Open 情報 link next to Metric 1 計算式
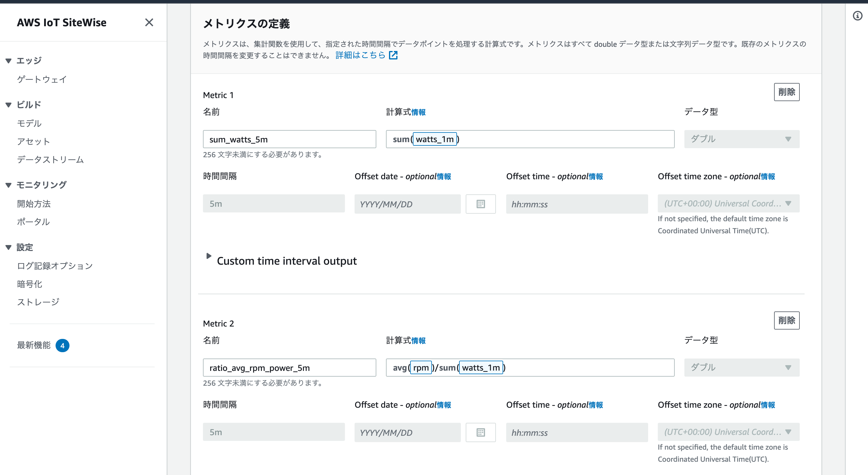 419,113
